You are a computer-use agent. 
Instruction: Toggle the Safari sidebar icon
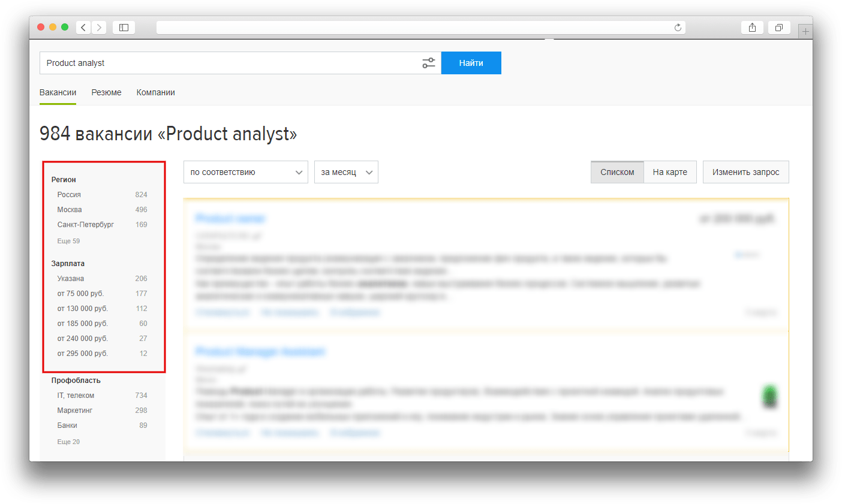pyautogui.click(x=124, y=28)
